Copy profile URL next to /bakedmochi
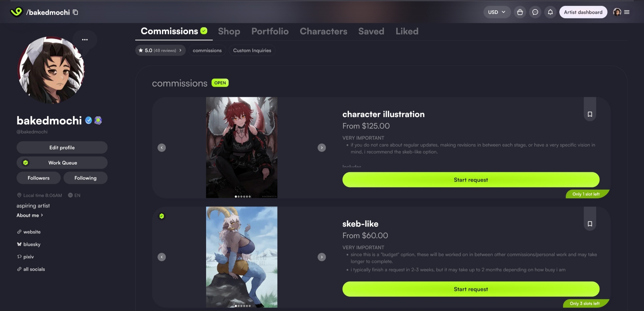The height and width of the screenshot is (311, 644). click(75, 12)
